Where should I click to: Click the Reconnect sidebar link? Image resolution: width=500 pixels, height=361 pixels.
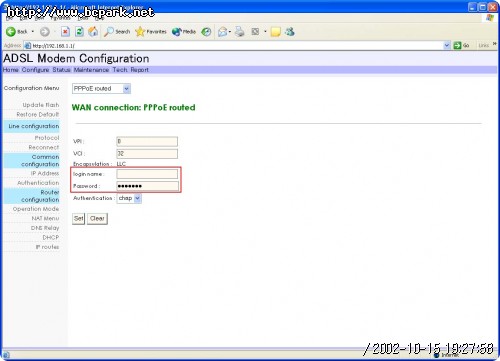pyautogui.click(x=44, y=147)
